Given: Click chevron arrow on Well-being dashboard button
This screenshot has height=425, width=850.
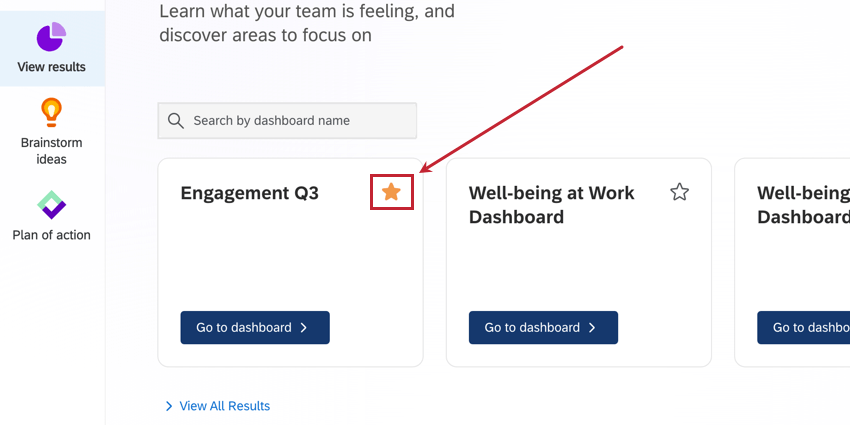Looking at the screenshot, I should pyautogui.click(x=592, y=328).
